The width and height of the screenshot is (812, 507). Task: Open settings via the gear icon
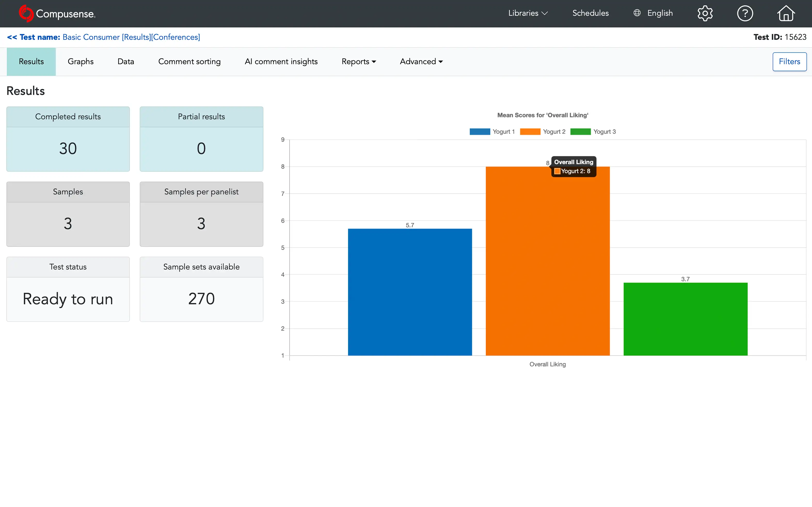point(705,13)
